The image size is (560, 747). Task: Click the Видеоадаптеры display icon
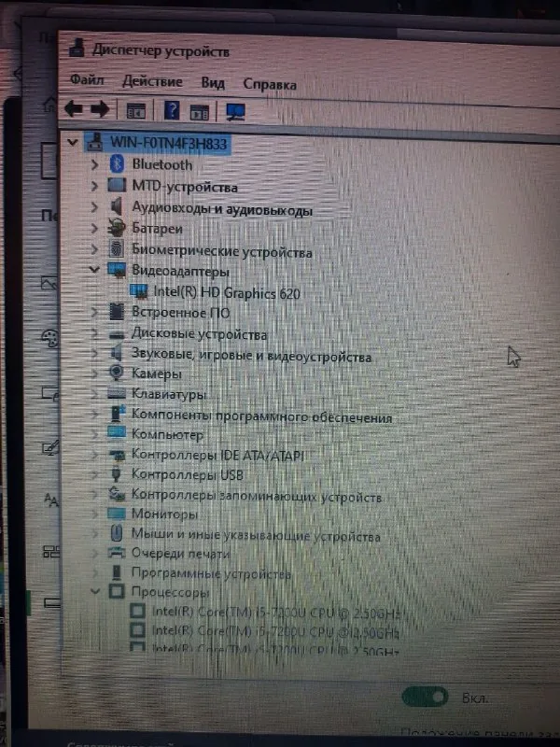(x=117, y=270)
